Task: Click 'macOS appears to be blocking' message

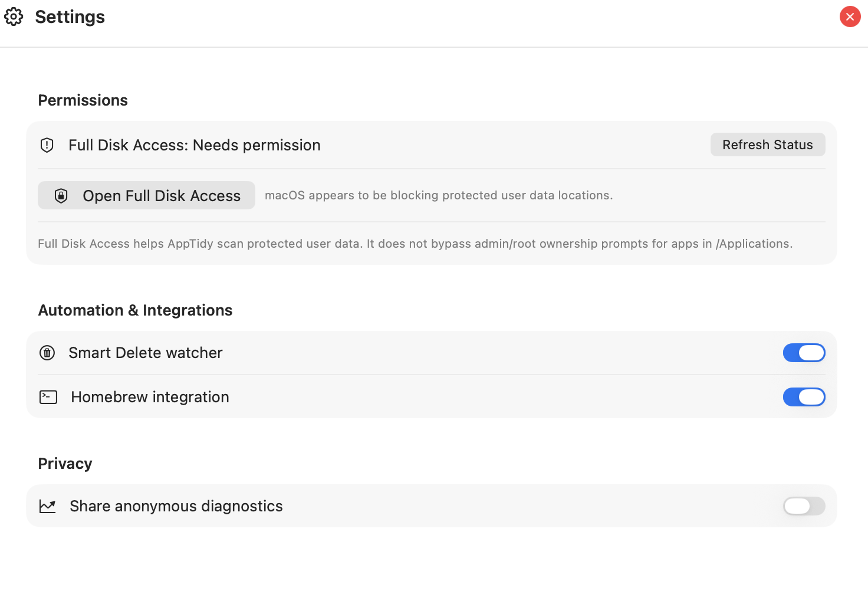Action: tap(439, 195)
